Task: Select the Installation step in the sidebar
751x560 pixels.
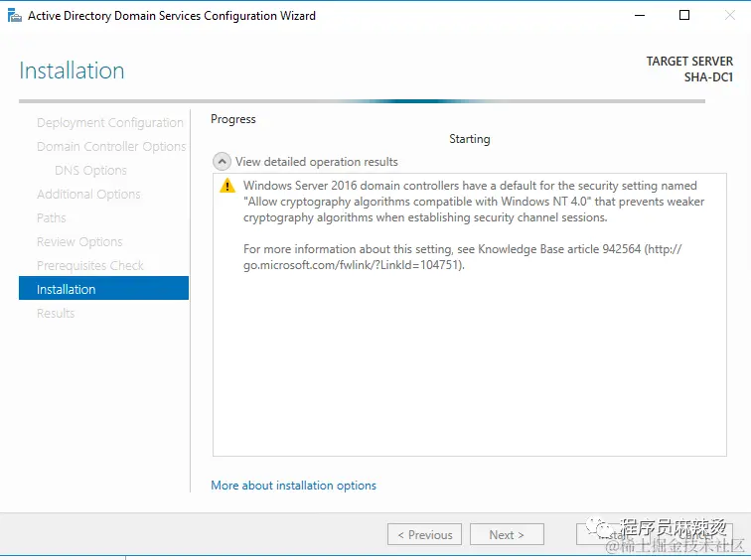Action: 103,289
